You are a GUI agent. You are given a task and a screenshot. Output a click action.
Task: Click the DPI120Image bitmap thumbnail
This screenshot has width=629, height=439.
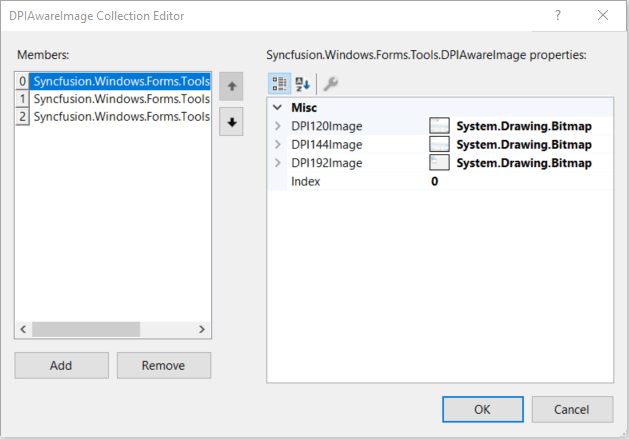pyautogui.click(x=439, y=126)
